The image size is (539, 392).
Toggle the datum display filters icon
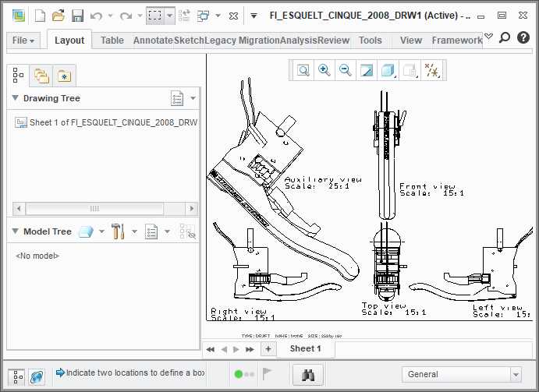tap(432, 70)
